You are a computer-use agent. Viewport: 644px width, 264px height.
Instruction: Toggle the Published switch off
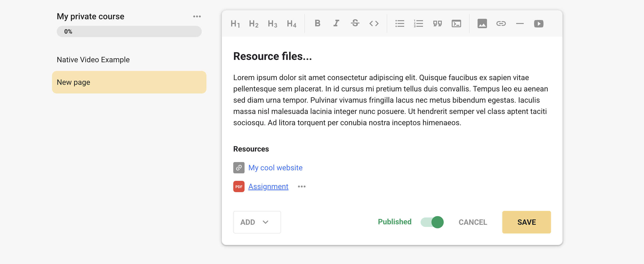coord(432,222)
